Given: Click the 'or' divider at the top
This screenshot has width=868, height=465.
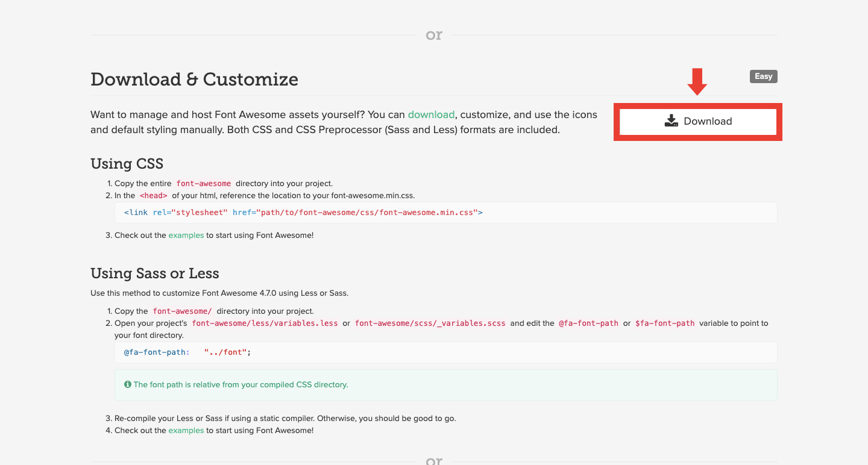Looking at the screenshot, I should click(x=434, y=36).
